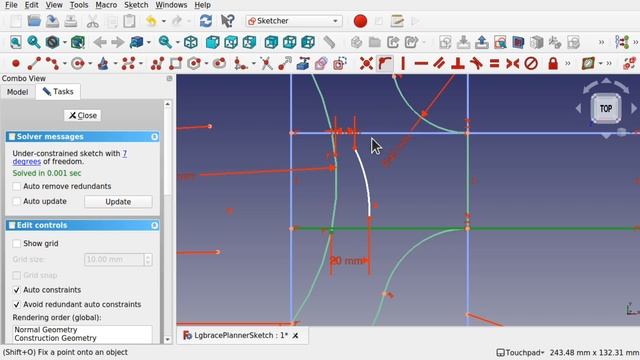
Task: Apply the Symmetric constraint
Action: pyautogui.click(x=512, y=63)
